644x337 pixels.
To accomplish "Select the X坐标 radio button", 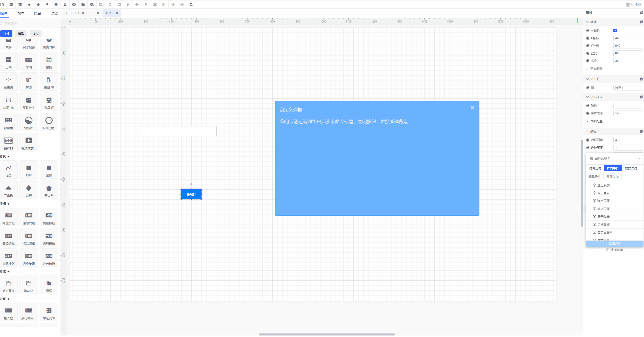I will click(588, 38).
